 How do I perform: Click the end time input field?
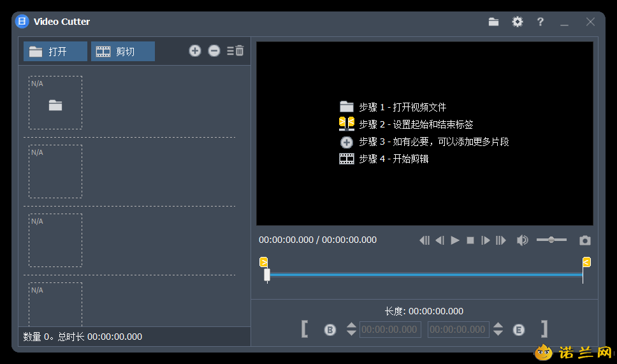[x=458, y=330]
